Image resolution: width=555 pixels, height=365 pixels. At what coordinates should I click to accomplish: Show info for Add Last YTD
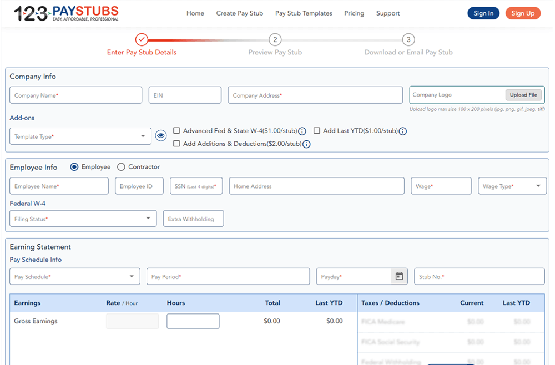point(403,131)
